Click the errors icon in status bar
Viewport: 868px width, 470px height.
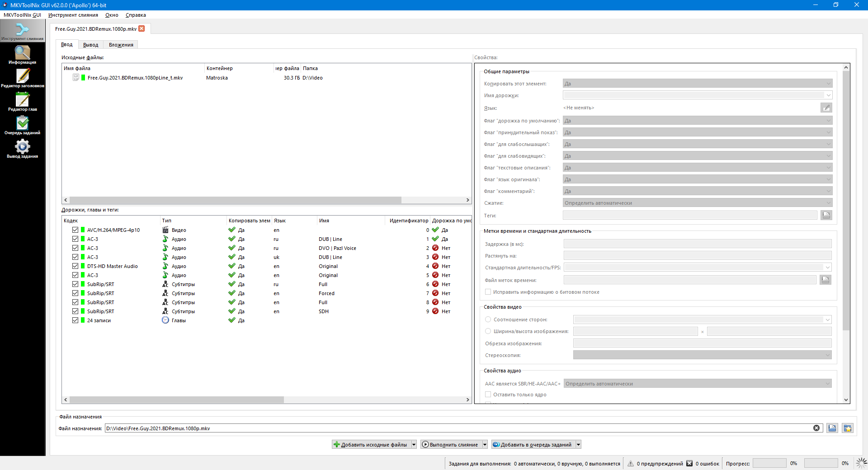pos(689,463)
